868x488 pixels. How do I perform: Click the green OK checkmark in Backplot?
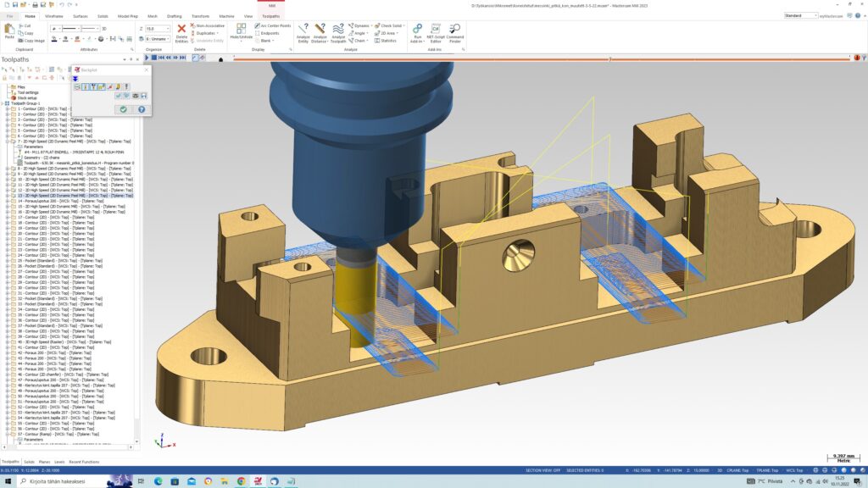pyautogui.click(x=124, y=109)
